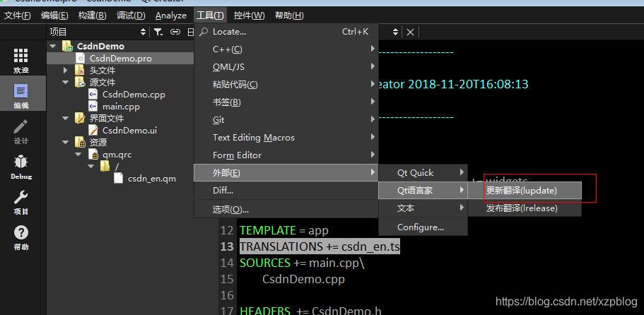The width and height of the screenshot is (644, 315).
Task: Open the 编辑(E) menu
Action: click(54, 16)
